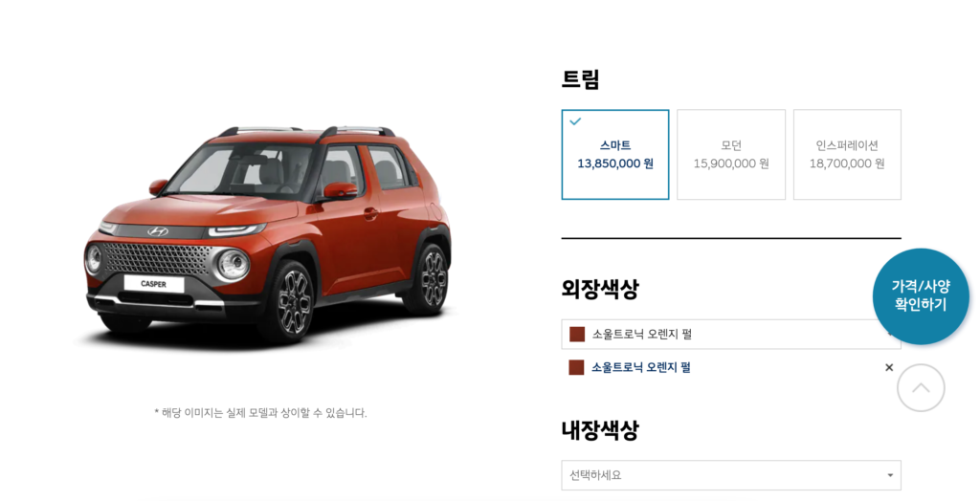
Task: Click the 내장색상 section heading
Action: [x=600, y=430]
